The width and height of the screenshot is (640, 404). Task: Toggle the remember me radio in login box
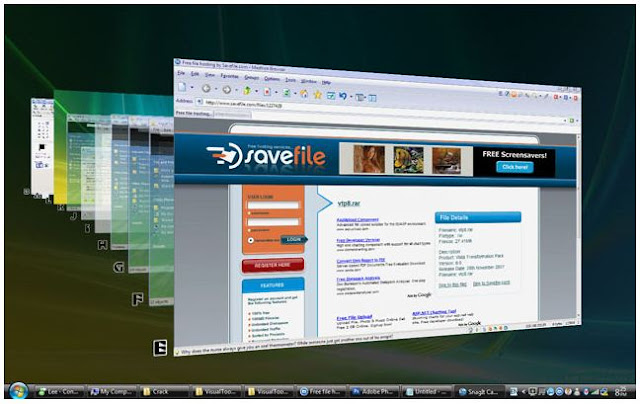[251, 240]
